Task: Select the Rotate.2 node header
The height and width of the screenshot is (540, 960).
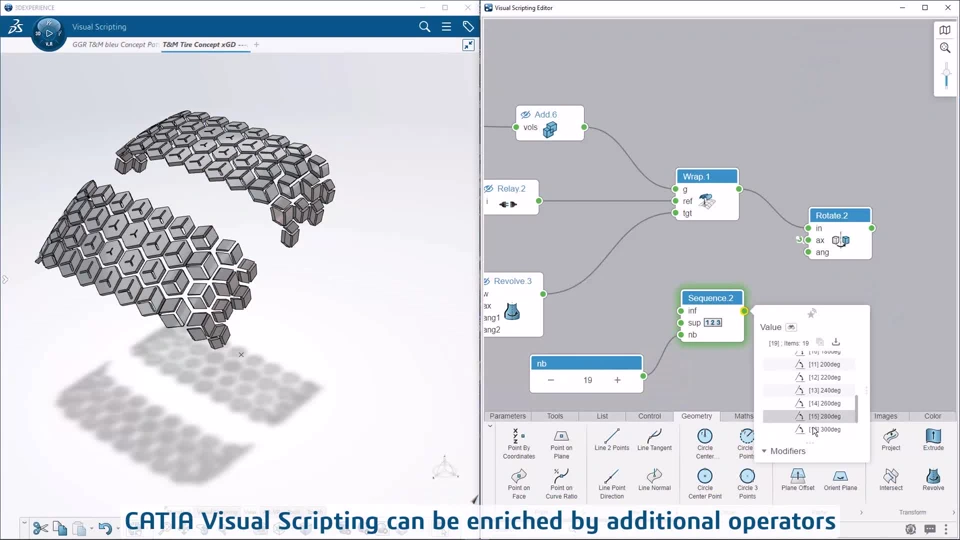Action: [839, 216]
